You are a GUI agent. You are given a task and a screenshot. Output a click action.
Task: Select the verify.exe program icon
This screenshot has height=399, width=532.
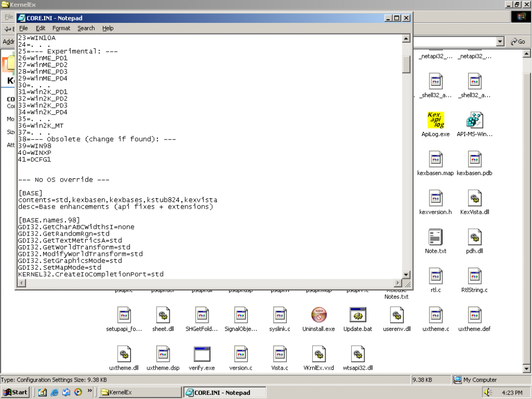(x=202, y=354)
